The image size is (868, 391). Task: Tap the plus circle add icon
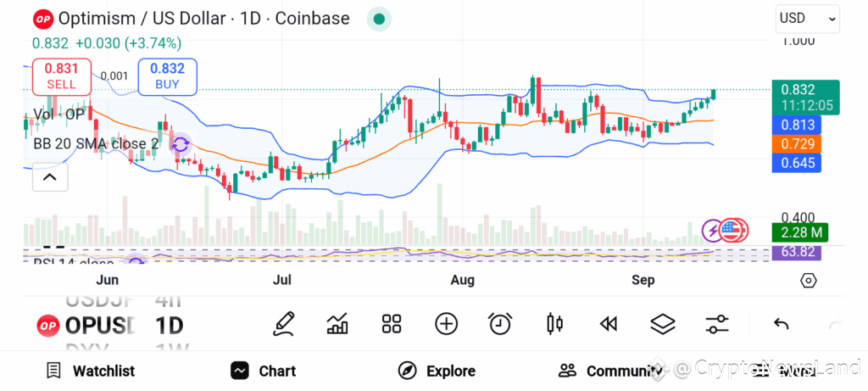point(446,324)
